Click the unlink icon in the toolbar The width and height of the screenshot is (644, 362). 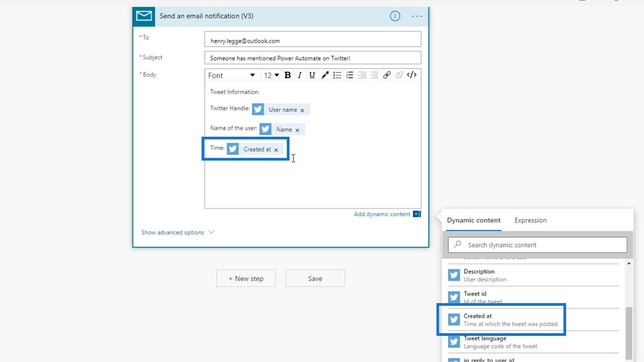coord(399,75)
